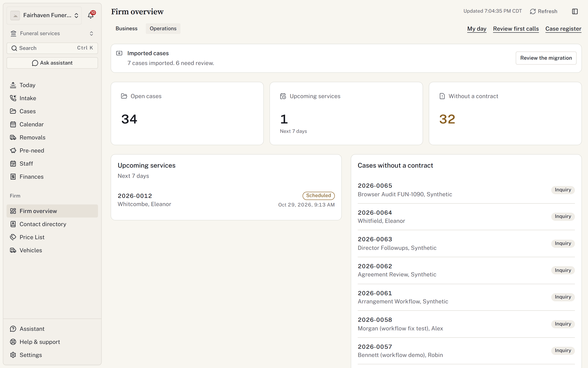Open the Calendar page
Viewport: 588px width, 368px height.
click(52, 124)
